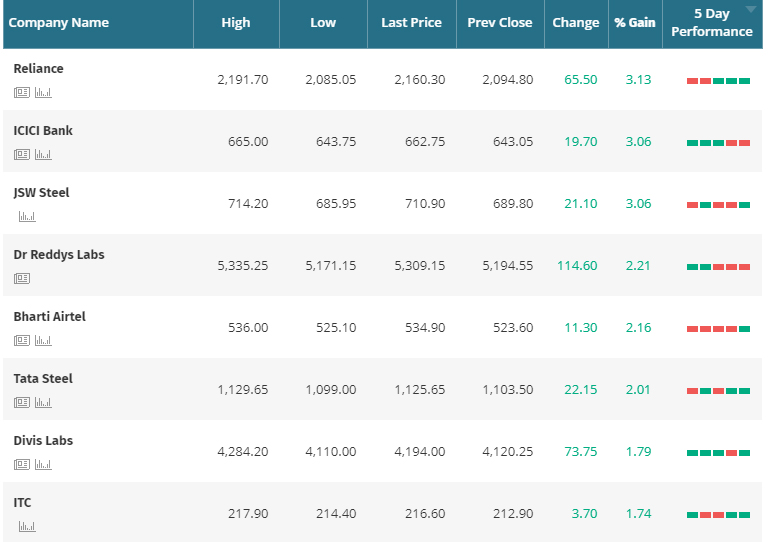Image resolution: width=776 pixels, height=542 pixels.
Task: Open the Bharti Airtel company link
Action: pyautogui.click(x=49, y=317)
